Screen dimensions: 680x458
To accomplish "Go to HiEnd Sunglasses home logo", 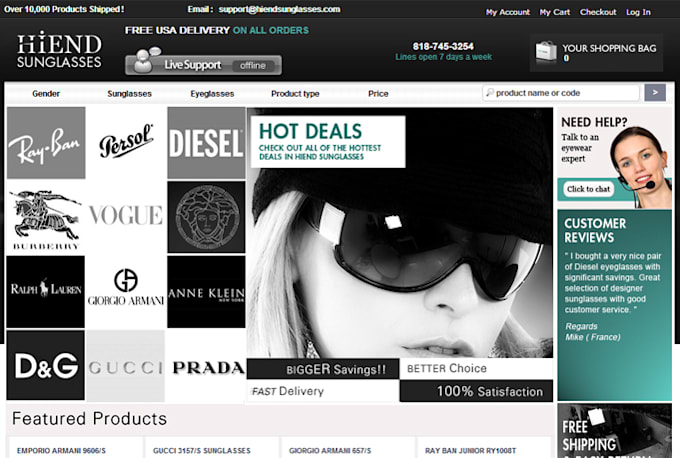I will [x=59, y=49].
